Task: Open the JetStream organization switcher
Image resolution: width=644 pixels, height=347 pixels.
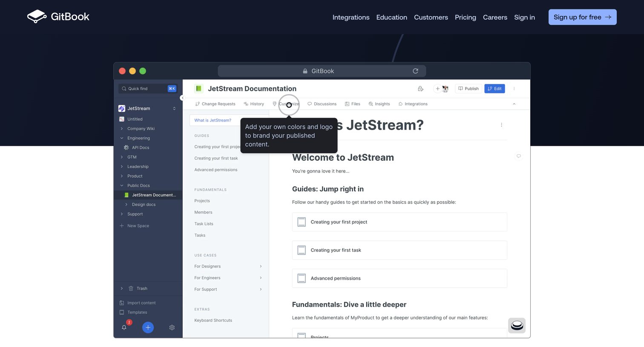Action: 148,108
